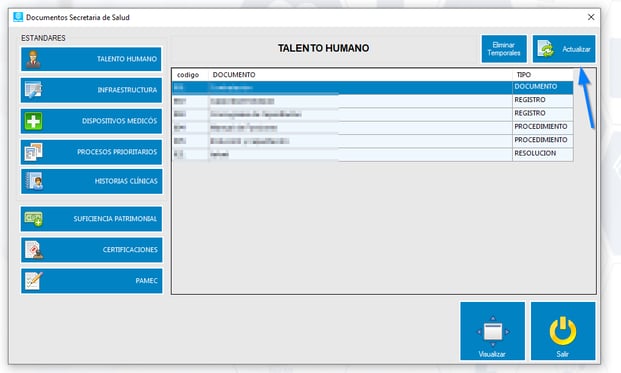
Task: Click the Eliminar Temporales button
Action: click(x=504, y=49)
